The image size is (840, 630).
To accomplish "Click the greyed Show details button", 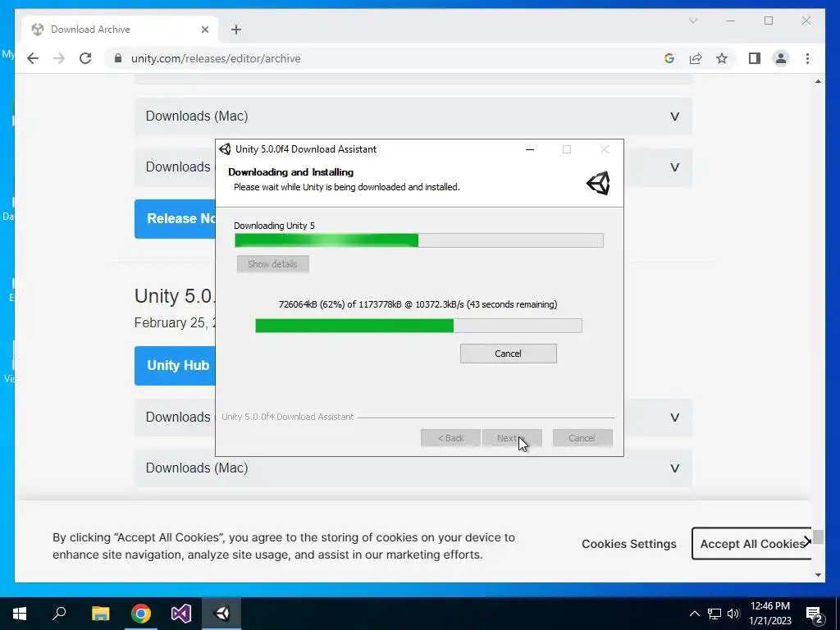I will tap(272, 264).
